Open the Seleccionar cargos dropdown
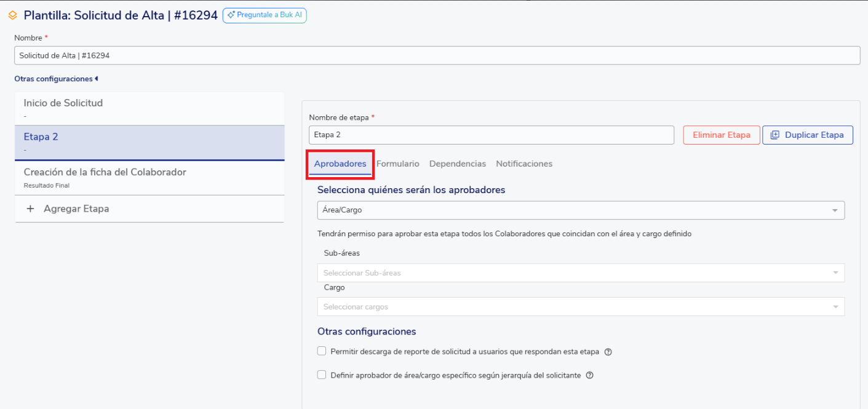 580,307
